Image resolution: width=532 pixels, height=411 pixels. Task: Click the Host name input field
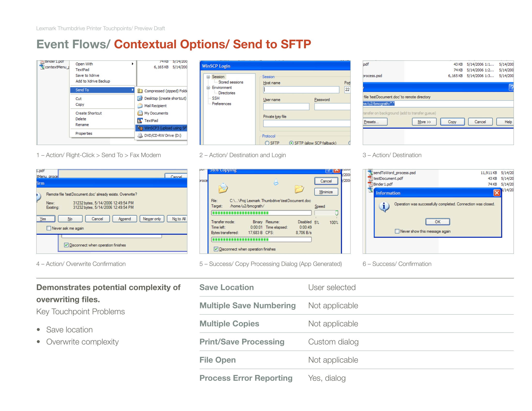tap(301, 90)
